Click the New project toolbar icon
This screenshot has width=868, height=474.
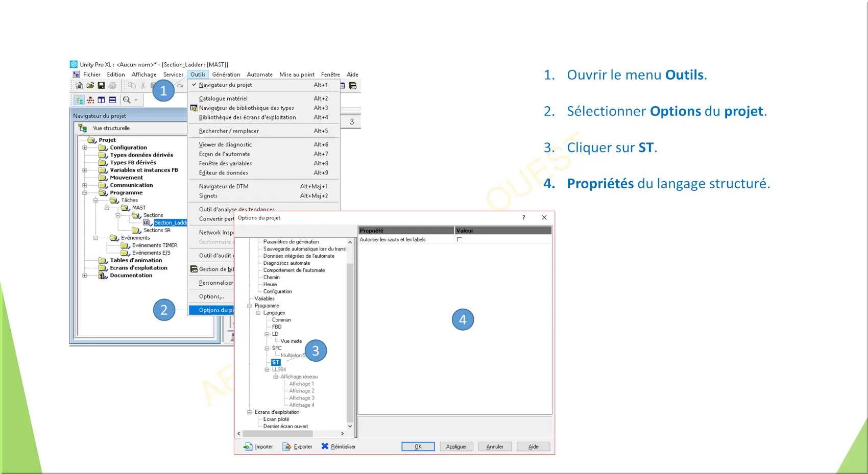point(79,86)
